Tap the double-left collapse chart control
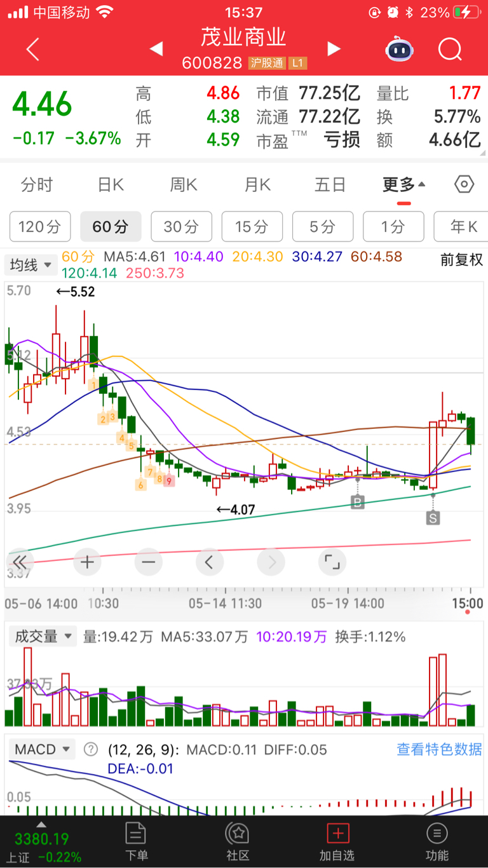This screenshot has width=488, height=868. pyautogui.click(x=19, y=562)
